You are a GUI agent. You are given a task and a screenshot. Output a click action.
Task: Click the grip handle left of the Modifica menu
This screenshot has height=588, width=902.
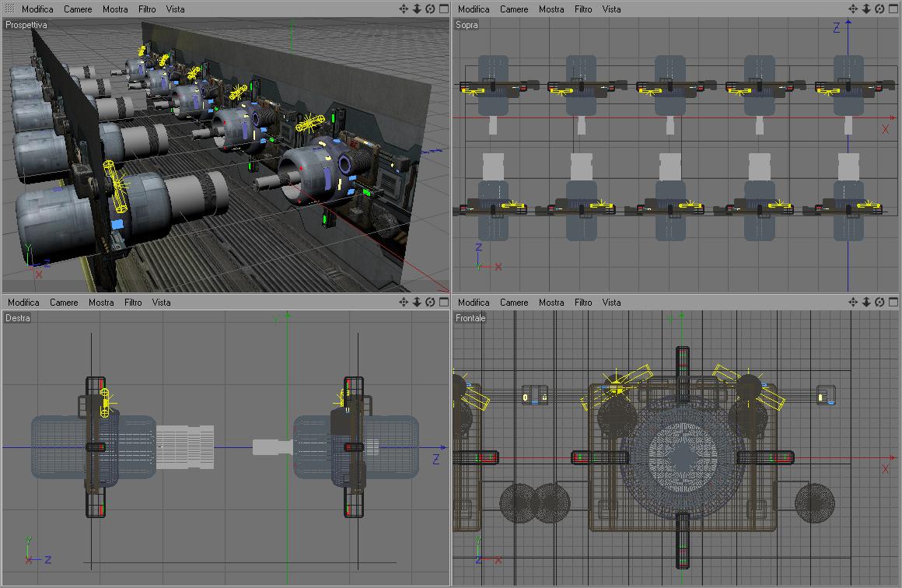tap(10, 9)
